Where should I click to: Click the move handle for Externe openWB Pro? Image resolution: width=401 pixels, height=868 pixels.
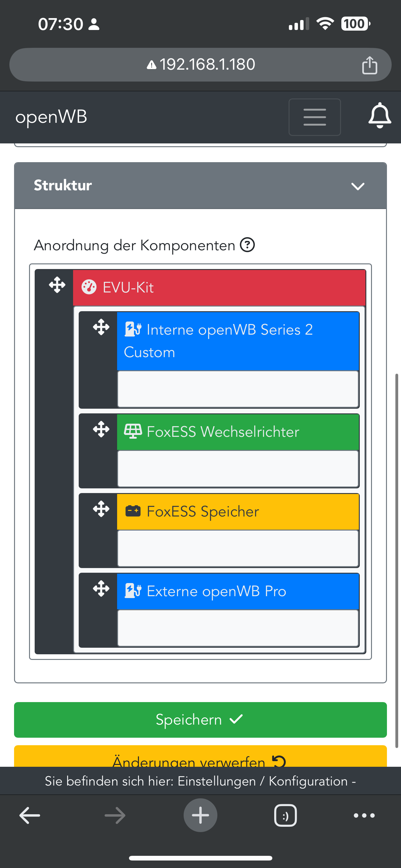(x=101, y=589)
